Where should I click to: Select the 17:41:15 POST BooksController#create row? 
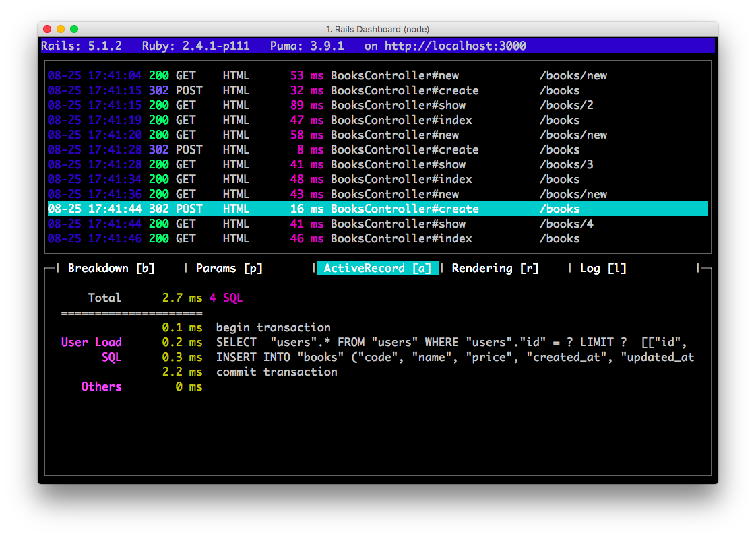[x=377, y=90]
